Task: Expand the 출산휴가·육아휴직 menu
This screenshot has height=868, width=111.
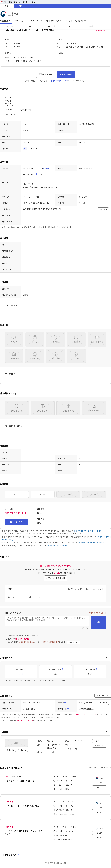Action: (x=76, y=21)
